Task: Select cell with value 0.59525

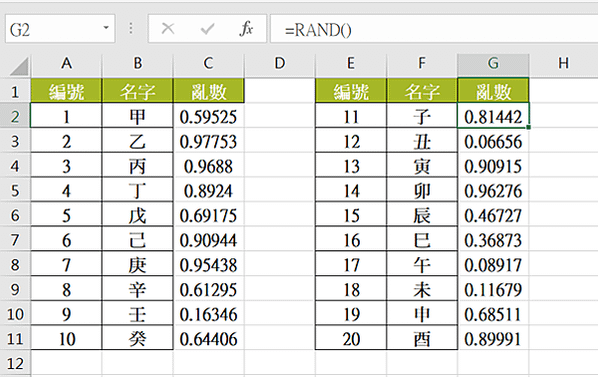Action: coord(209,116)
